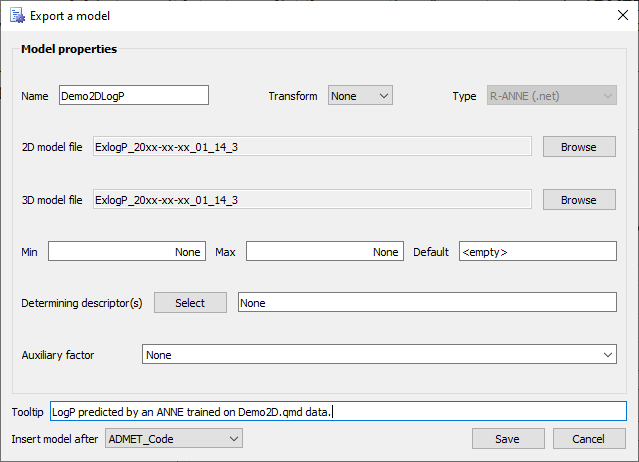Screen dimensions: 639x462
Task: Click the disabled Type R-ANNE dropdown
Action: tap(551, 95)
